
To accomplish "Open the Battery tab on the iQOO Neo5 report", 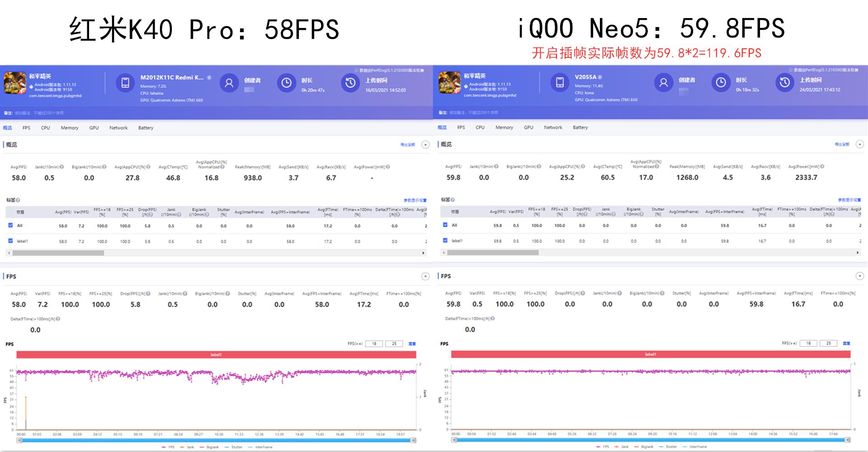I will 580,127.
